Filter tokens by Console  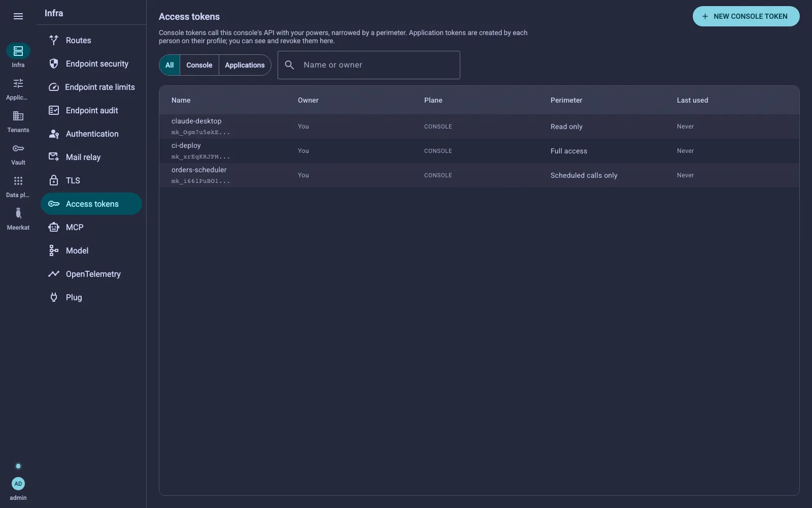click(x=199, y=65)
